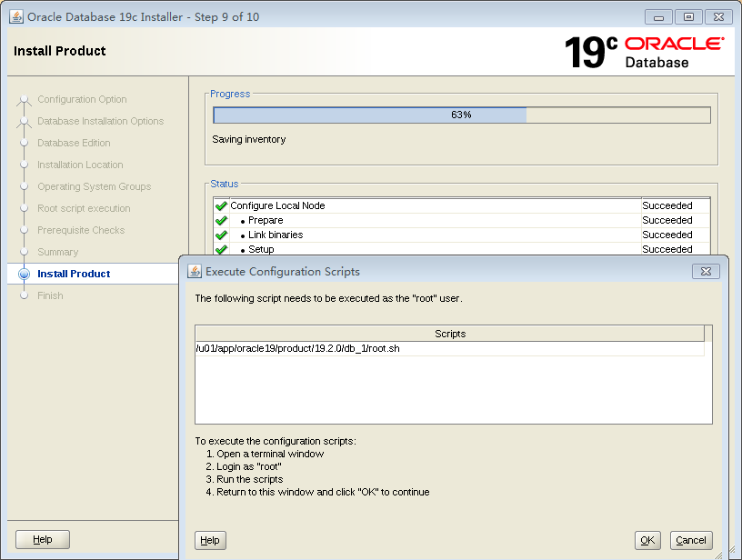Click the Scripts column header
The width and height of the screenshot is (742, 560).
[x=450, y=333]
